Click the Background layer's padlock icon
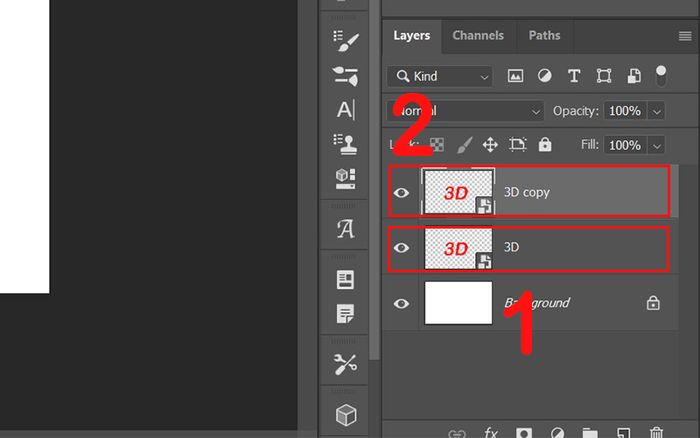Image resolution: width=700 pixels, height=438 pixels. click(x=653, y=303)
